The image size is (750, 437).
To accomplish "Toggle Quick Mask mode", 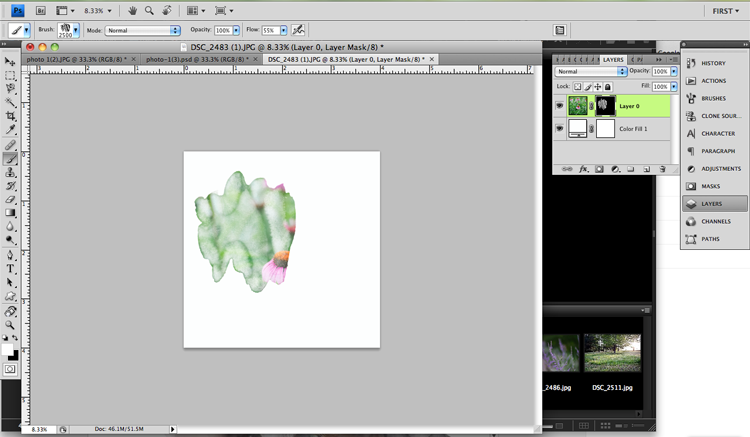I will pyautogui.click(x=11, y=369).
